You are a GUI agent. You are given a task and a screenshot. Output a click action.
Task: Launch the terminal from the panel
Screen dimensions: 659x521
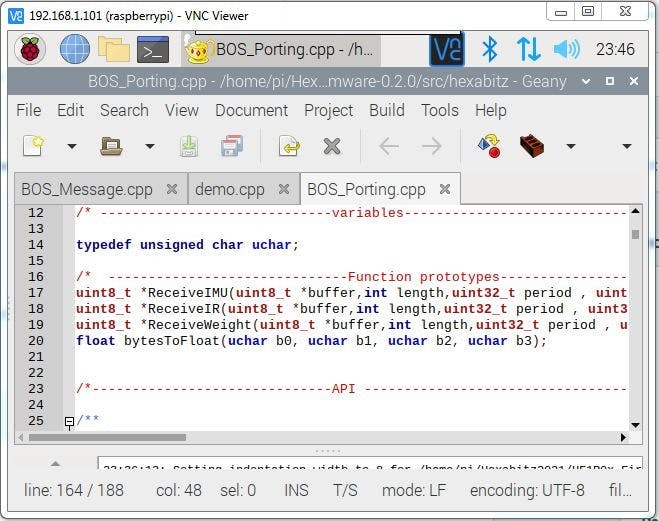153,49
